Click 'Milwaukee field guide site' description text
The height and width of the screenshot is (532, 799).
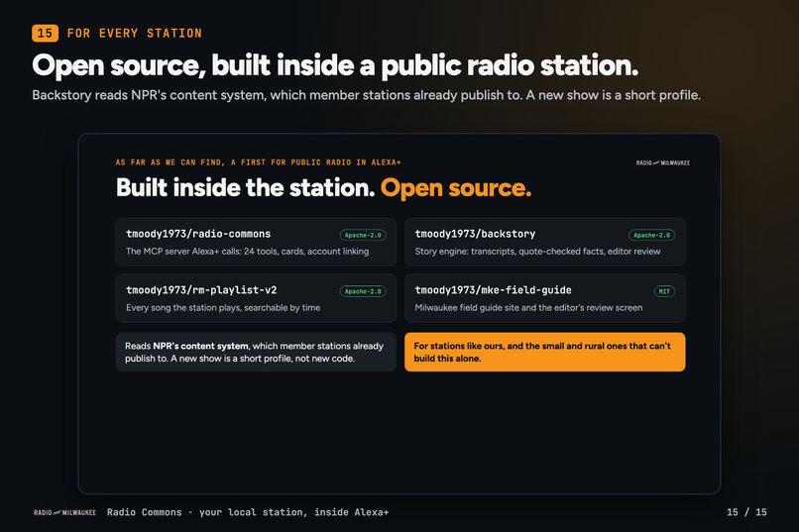pos(528,308)
